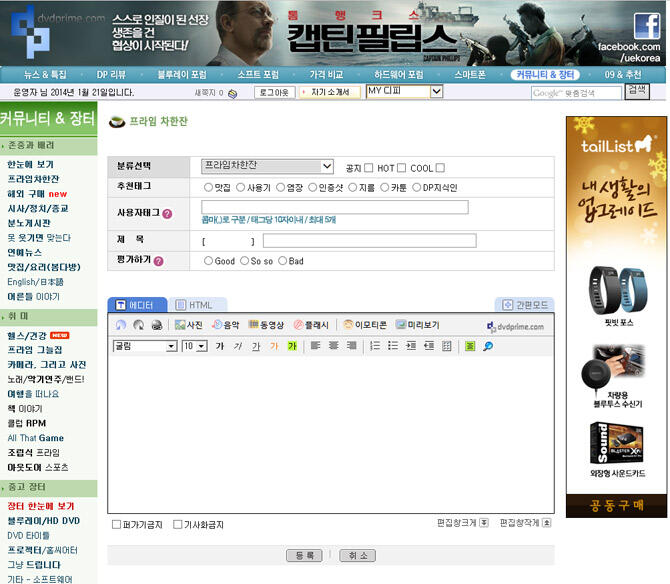This screenshot has width=670, height=584.
Task: Click the redo icon in editor toolbar
Action: (138, 325)
